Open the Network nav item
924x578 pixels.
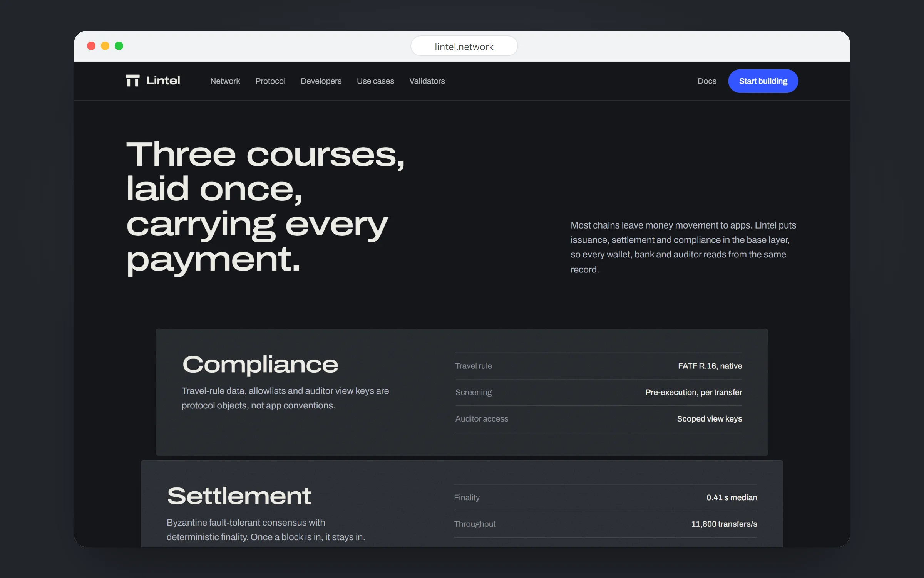pyautogui.click(x=225, y=81)
